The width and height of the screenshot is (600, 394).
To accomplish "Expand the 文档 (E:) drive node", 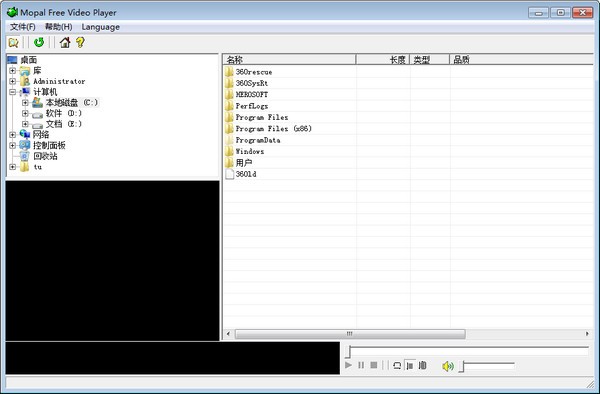I will tap(25, 124).
